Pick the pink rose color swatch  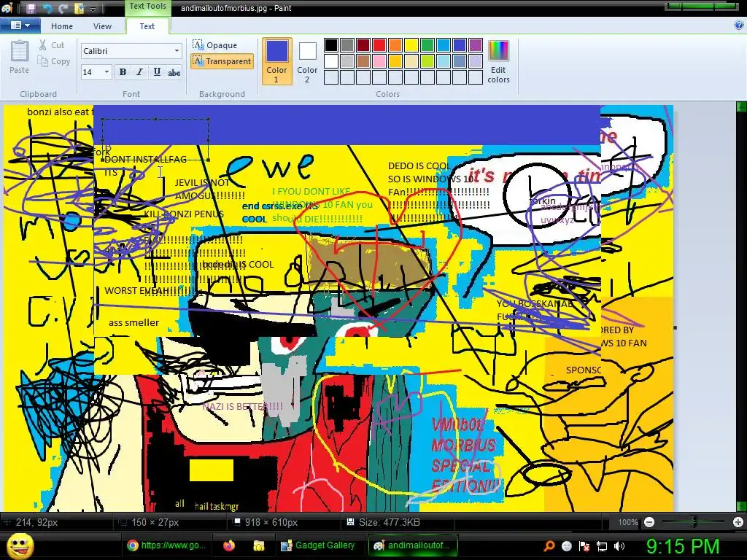point(379,61)
